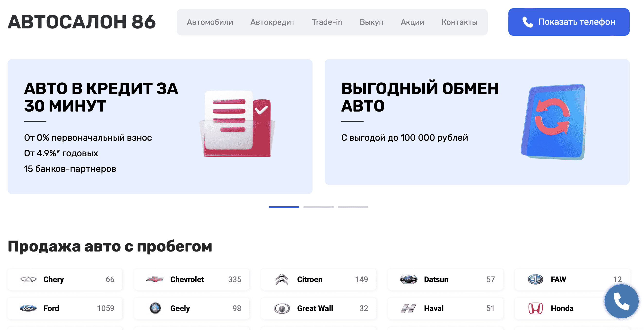Click the red Honda H logo

pyautogui.click(x=536, y=308)
